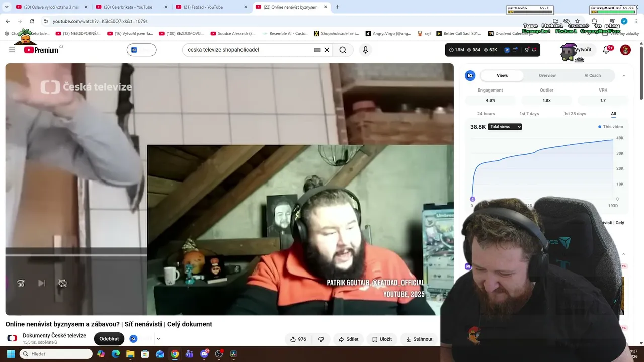
Task: Open the Windows Start menu
Action: click(11, 354)
